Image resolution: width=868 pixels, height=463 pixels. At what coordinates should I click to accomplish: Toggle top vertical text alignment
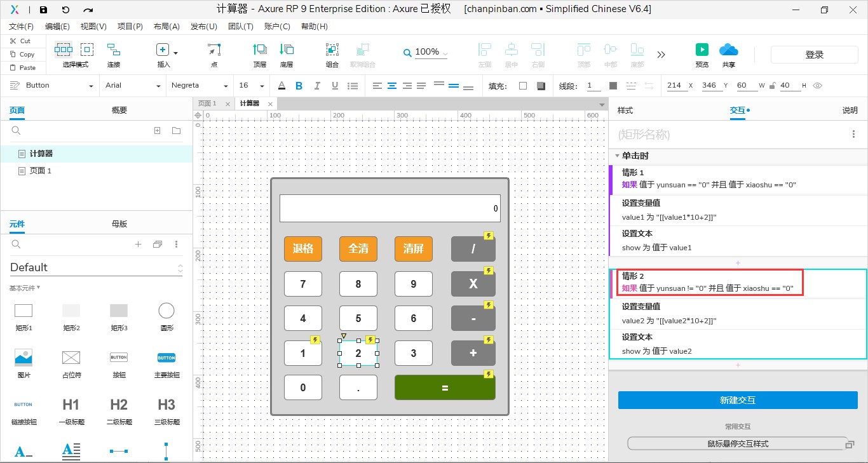pos(438,84)
